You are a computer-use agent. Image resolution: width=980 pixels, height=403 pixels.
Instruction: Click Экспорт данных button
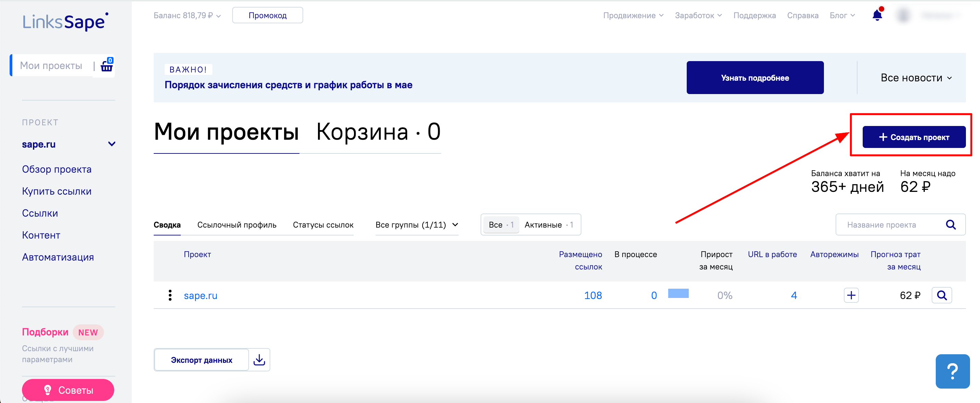pos(201,360)
